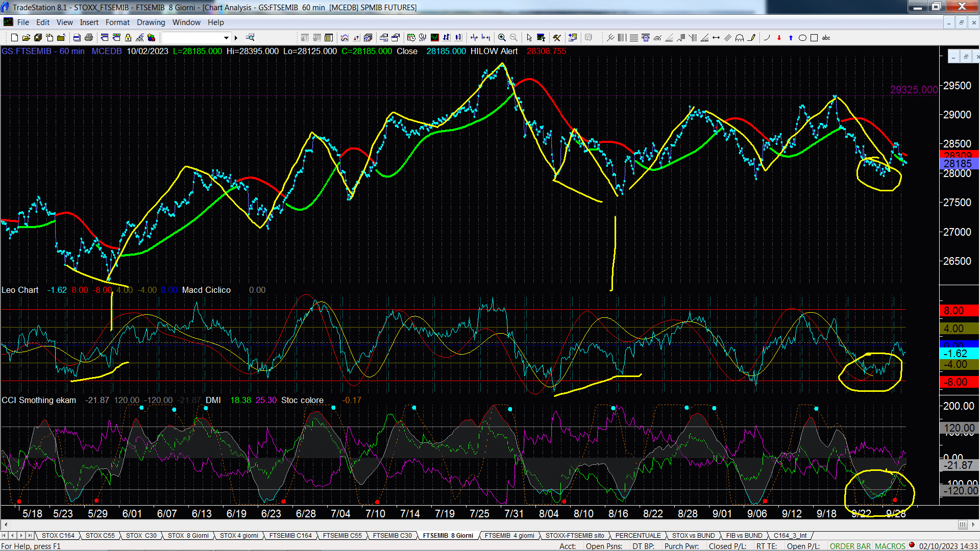Screen dimensions: 980x551
Task: Select the rectangle drawing tool
Action: click(x=814, y=38)
